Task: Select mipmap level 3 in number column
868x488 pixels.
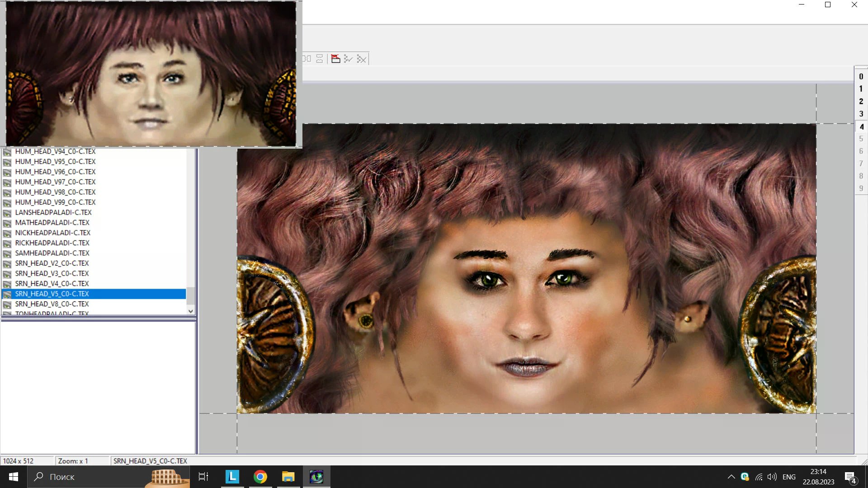Action: pyautogui.click(x=861, y=114)
